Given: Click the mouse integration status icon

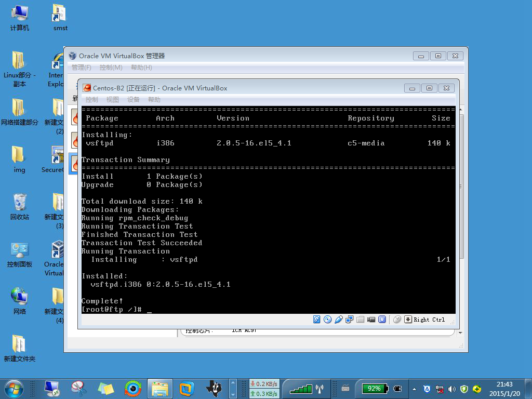Looking at the screenshot, I should [397, 320].
